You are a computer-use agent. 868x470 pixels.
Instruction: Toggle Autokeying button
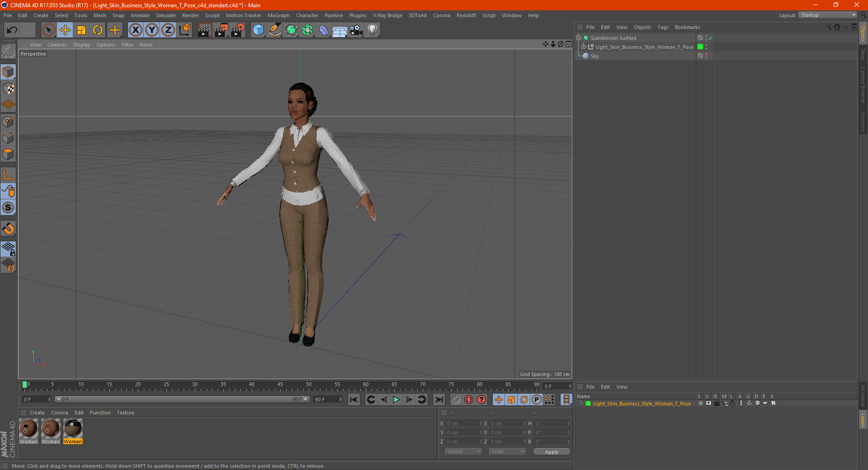pyautogui.click(x=481, y=399)
